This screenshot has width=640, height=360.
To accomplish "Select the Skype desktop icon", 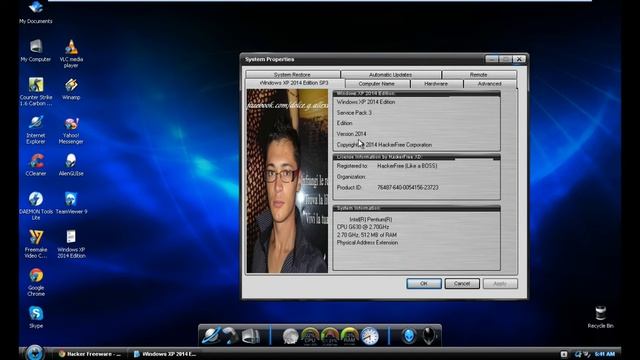I will [36, 317].
